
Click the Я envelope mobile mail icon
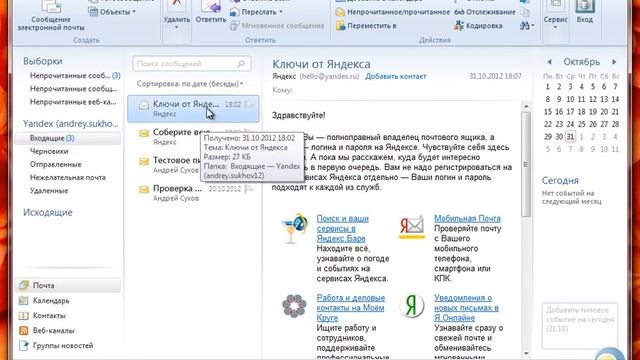411,227
